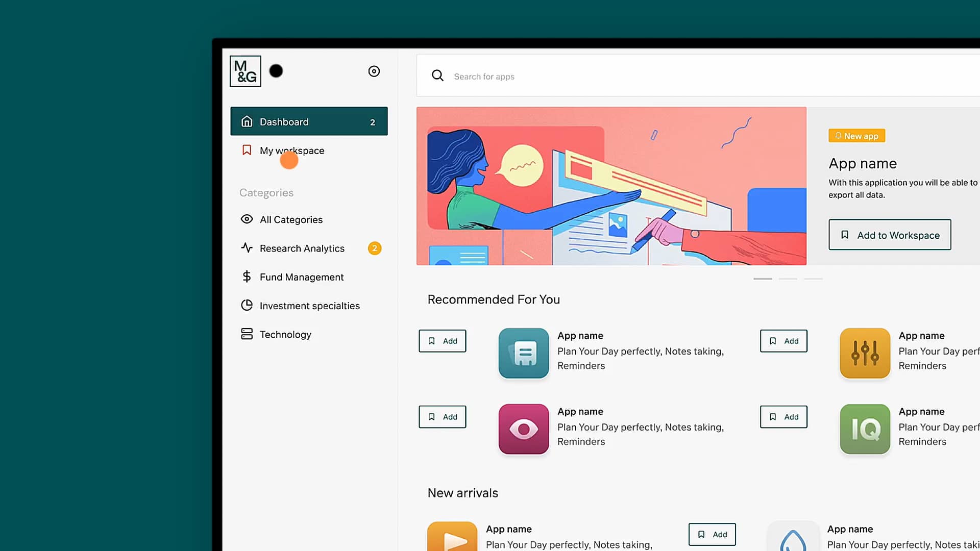
Task: Click the magnifier icon in the search bar
Action: [x=437, y=76]
